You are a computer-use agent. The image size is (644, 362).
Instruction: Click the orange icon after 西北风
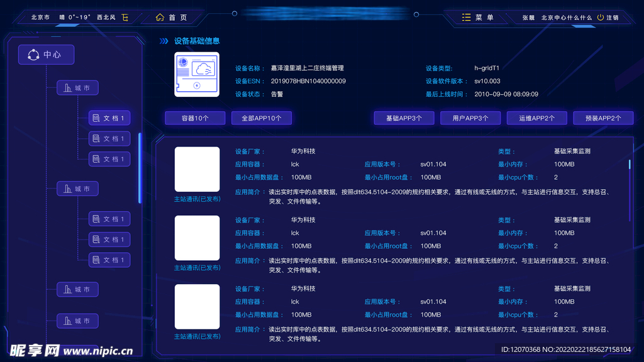pos(125,18)
